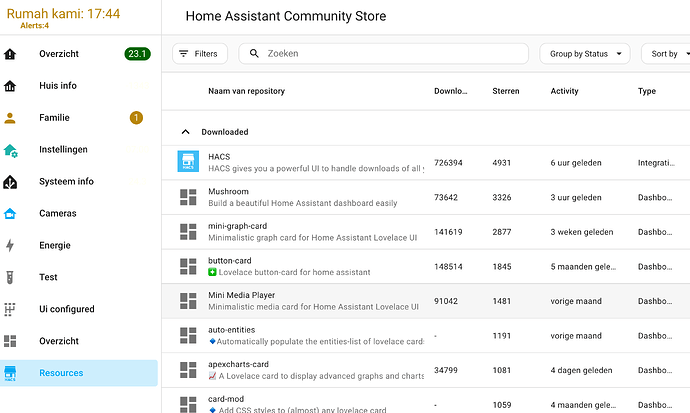Click the Test tube icon

tap(10, 277)
